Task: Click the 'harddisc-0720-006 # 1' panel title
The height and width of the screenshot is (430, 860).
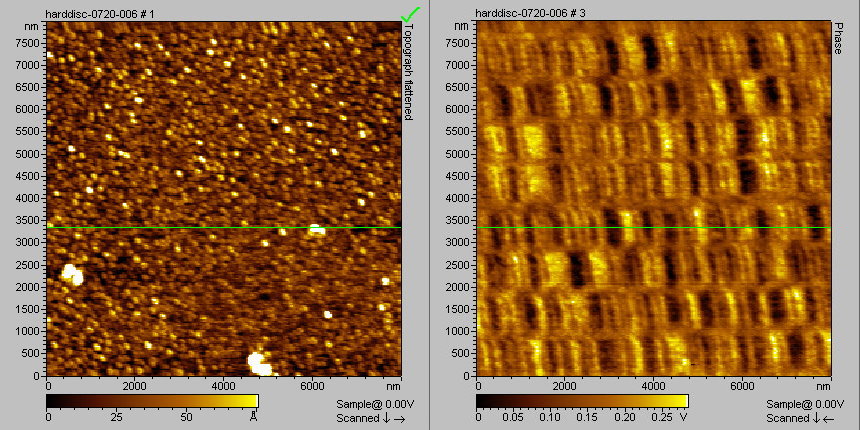Action: point(99,12)
